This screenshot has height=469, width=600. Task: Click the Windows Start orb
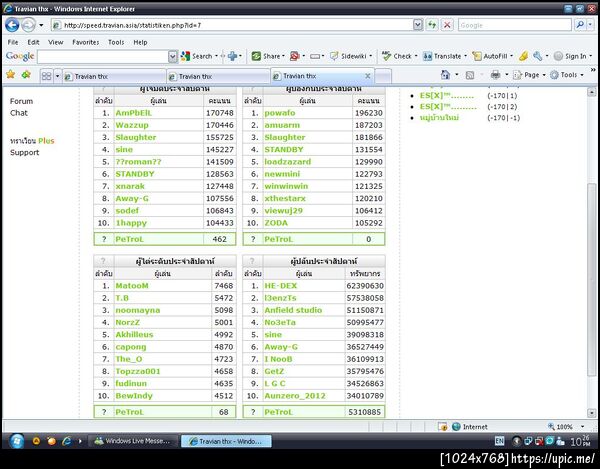click(16, 441)
